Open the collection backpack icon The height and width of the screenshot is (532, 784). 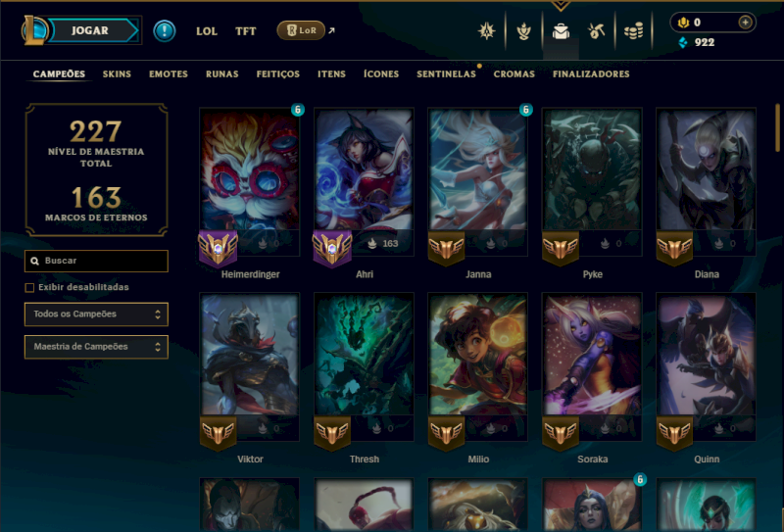(x=561, y=31)
